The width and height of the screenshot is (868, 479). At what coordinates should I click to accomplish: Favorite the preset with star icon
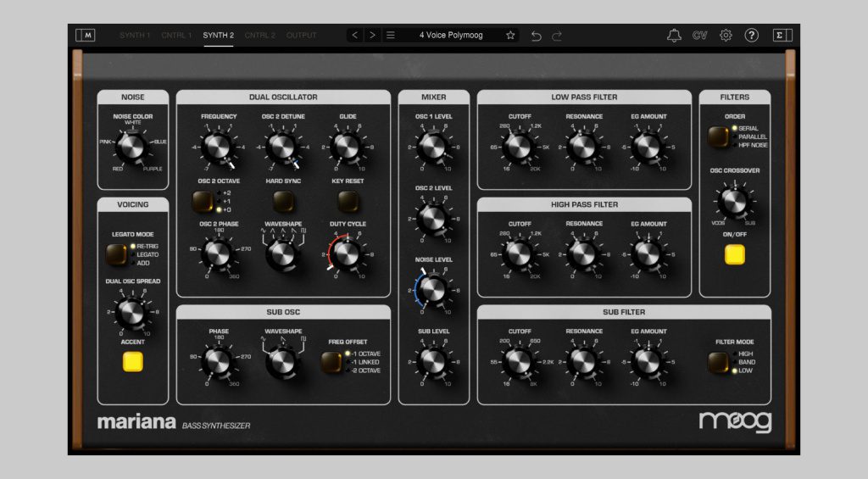510,35
